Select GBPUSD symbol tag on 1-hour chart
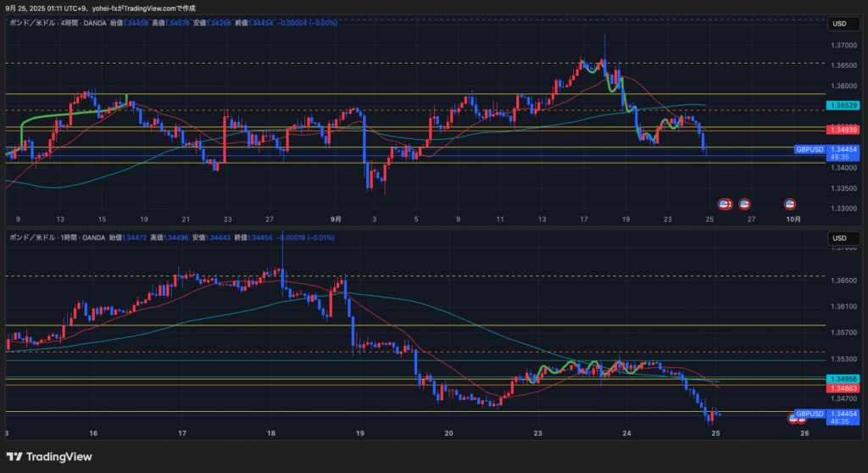 coord(810,414)
